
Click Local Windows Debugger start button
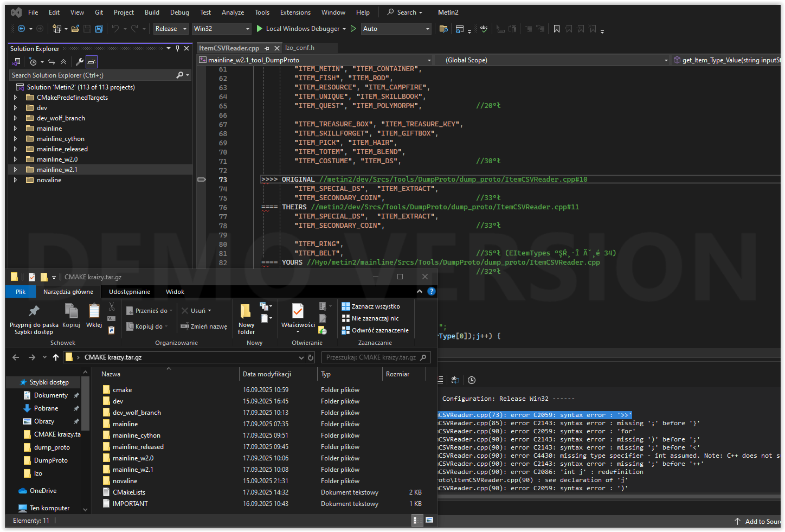tap(301, 29)
